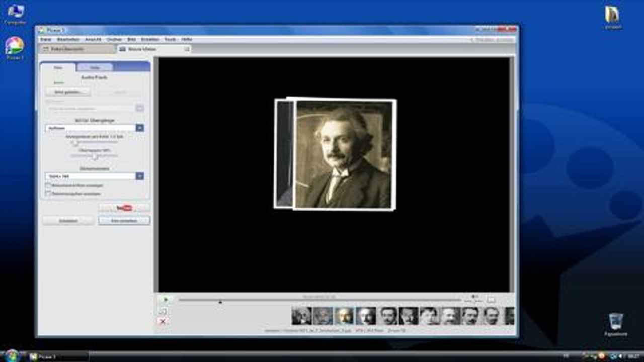
Task: Open the dimensions dropdown
Action: (95, 176)
